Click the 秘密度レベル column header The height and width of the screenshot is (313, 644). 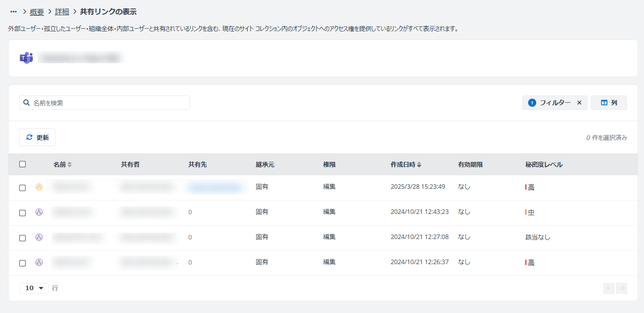pyautogui.click(x=544, y=165)
